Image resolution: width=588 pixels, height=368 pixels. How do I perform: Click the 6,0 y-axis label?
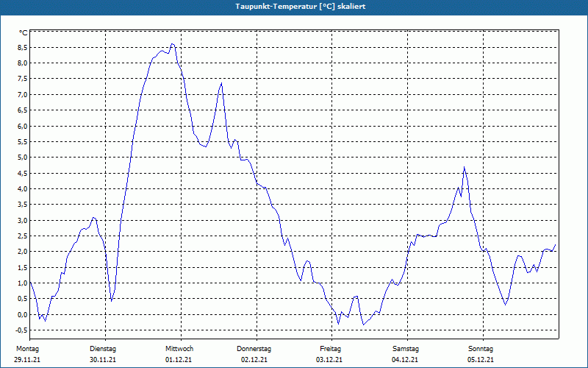point(22,126)
